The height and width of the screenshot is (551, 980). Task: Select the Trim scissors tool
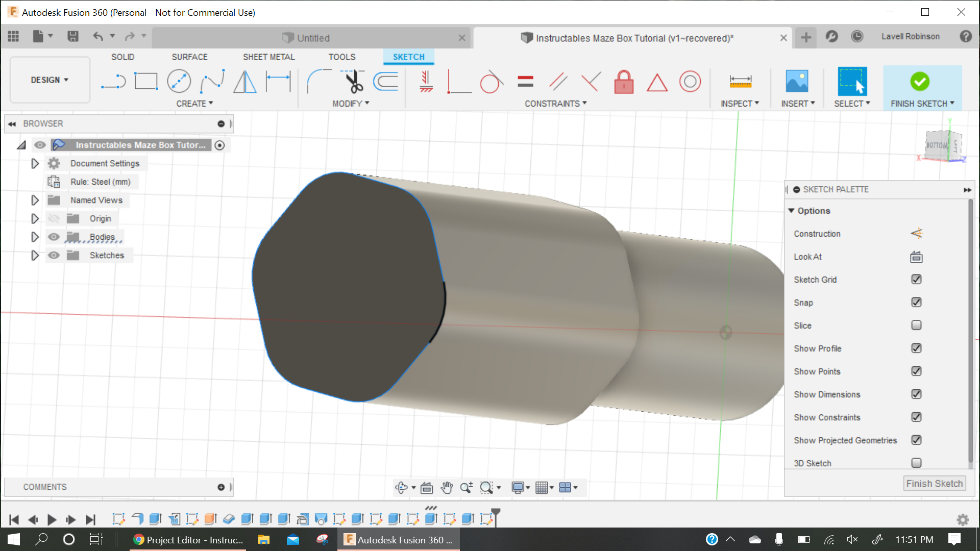(x=353, y=81)
